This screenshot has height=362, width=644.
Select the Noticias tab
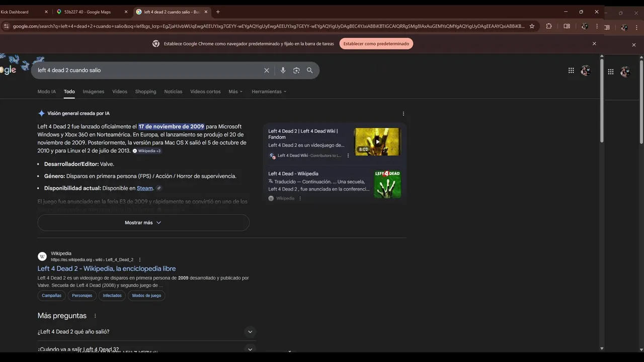(x=173, y=92)
